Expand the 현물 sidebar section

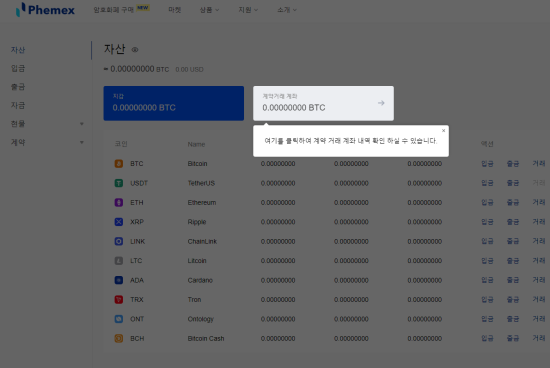(x=47, y=124)
